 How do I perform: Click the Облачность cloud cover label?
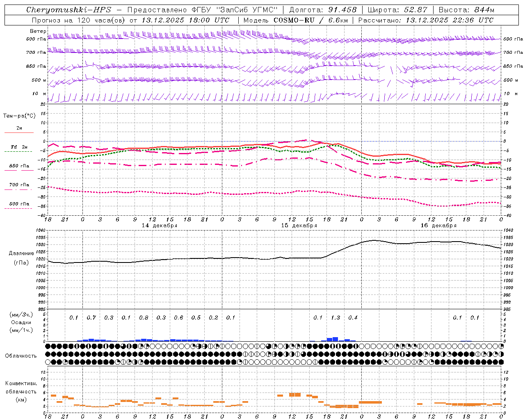(x=21, y=356)
